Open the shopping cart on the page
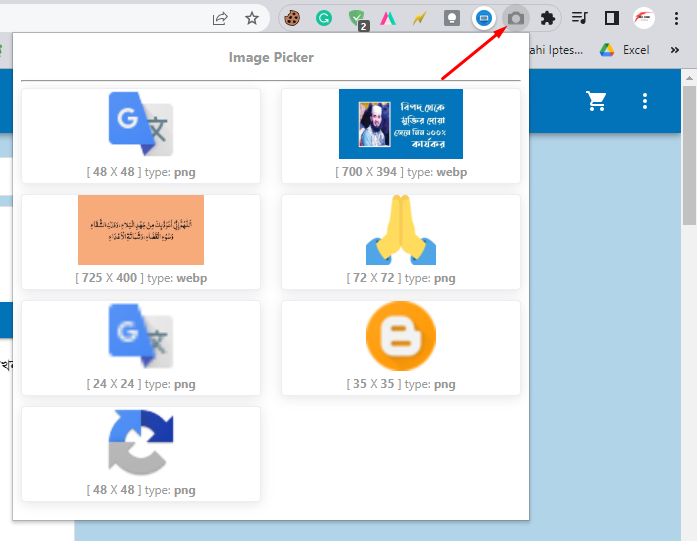Image resolution: width=697 pixels, height=541 pixels. pos(596,101)
